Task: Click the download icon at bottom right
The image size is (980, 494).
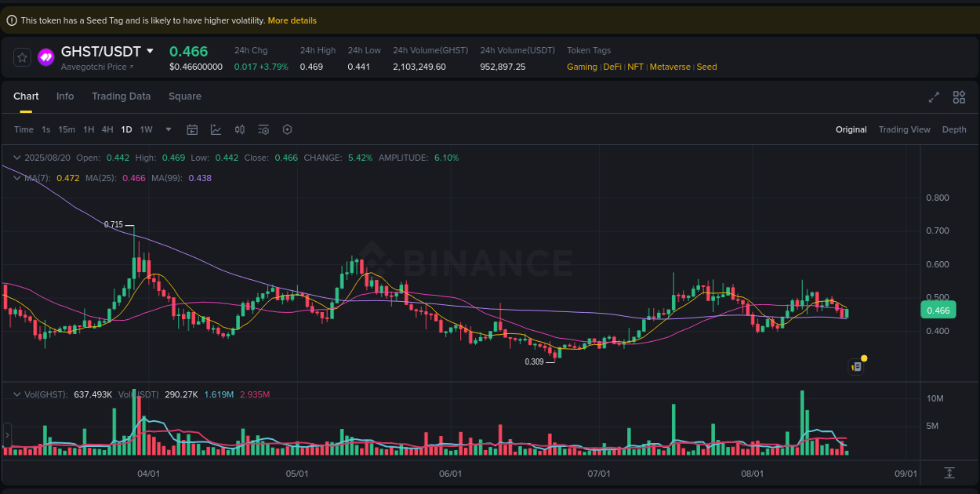Action: (949, 473)
